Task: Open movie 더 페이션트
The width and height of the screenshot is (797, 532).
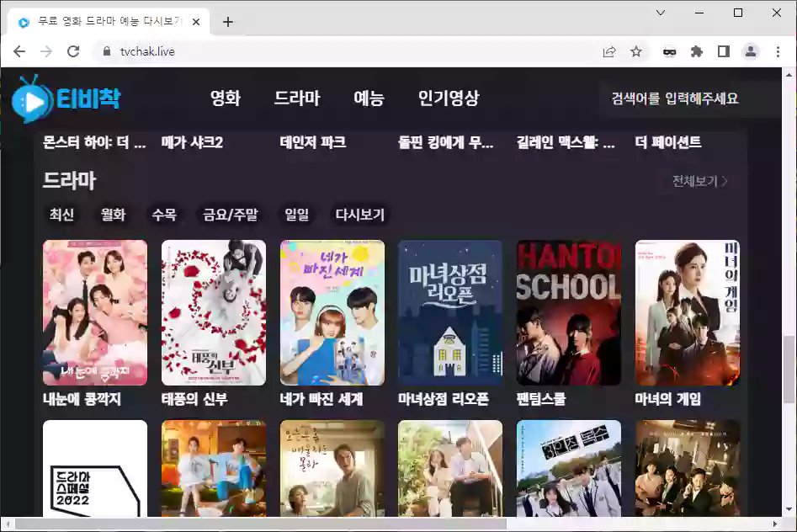Action: pyautogui.click(x=668, y=142)
